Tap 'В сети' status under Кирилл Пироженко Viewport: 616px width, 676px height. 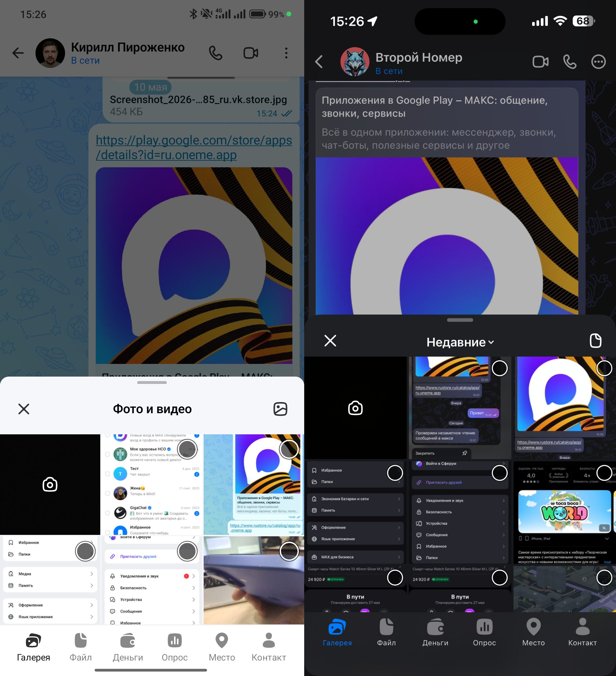point(85,61)
